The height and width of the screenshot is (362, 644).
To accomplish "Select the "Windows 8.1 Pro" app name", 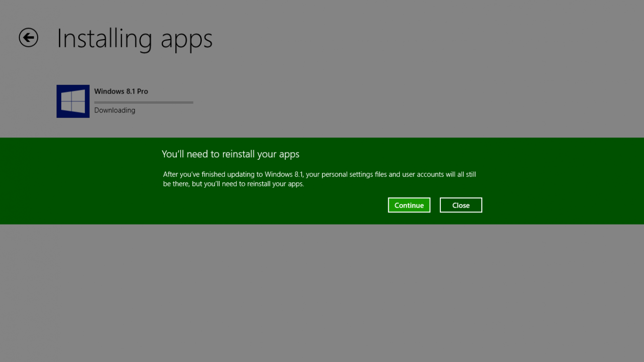I will [121, 91].
